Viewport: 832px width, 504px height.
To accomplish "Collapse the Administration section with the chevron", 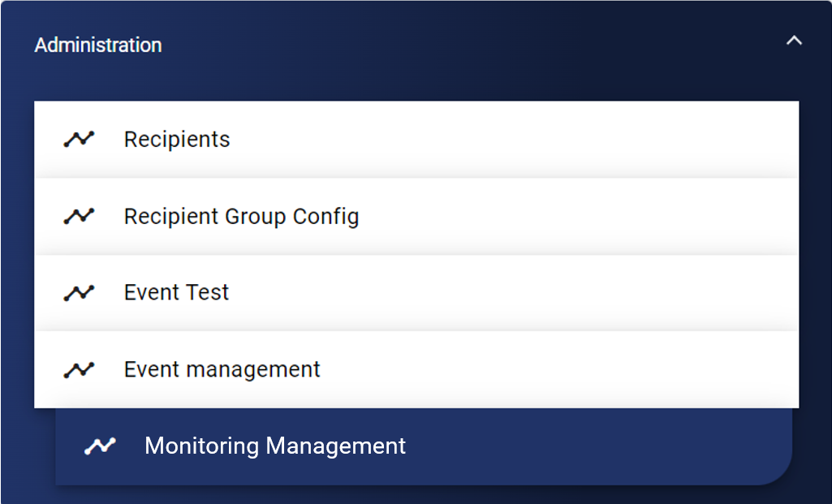I will (x=794, y=41).
